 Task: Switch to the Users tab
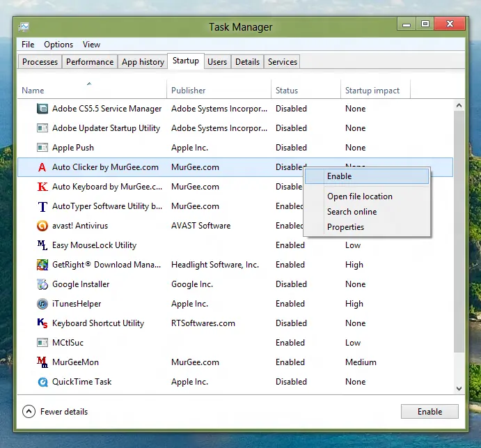tap(217, 62)
